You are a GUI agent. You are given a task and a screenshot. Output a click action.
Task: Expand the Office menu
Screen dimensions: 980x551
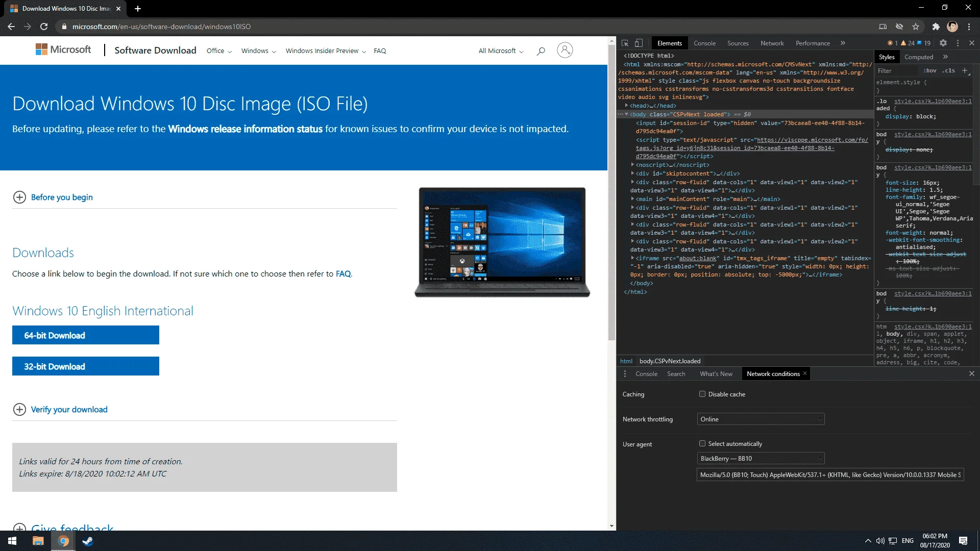click(219, 51)
